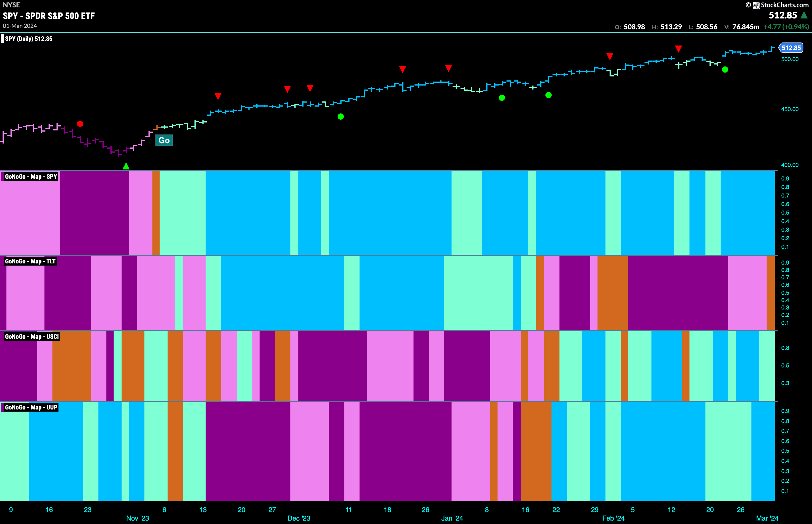This screenshot has height=524, width=812.
Task: Click the orange sliver at TLT map's right edge
Action: (x=771, y=293)
